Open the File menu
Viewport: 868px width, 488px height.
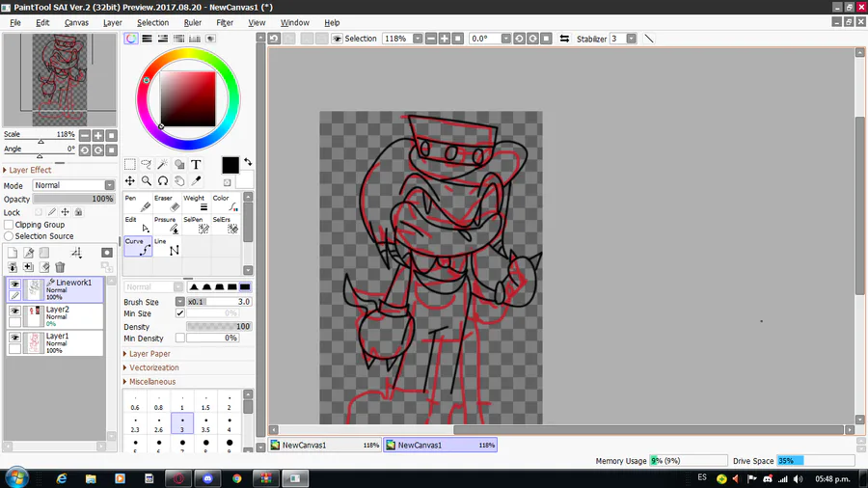tap(14, 23)
